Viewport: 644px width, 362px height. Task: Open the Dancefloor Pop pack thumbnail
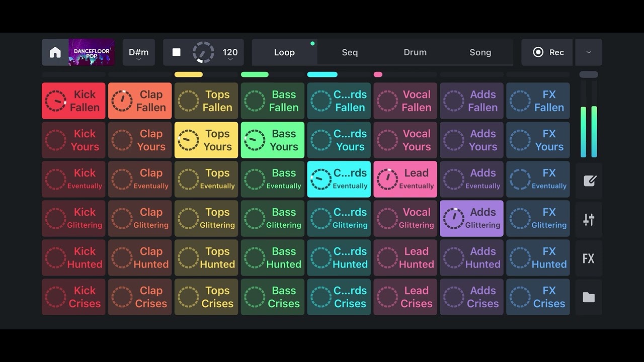[92, 52]
